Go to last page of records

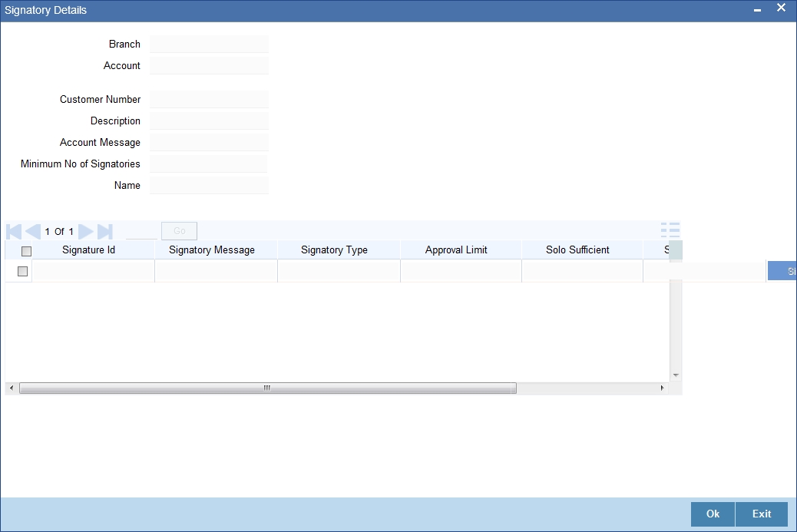click(104, 232)
